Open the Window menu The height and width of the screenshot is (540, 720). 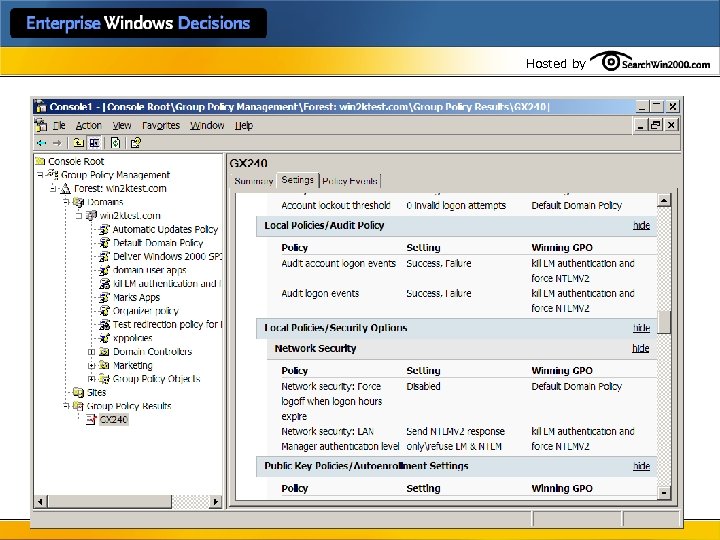point(207,125)
